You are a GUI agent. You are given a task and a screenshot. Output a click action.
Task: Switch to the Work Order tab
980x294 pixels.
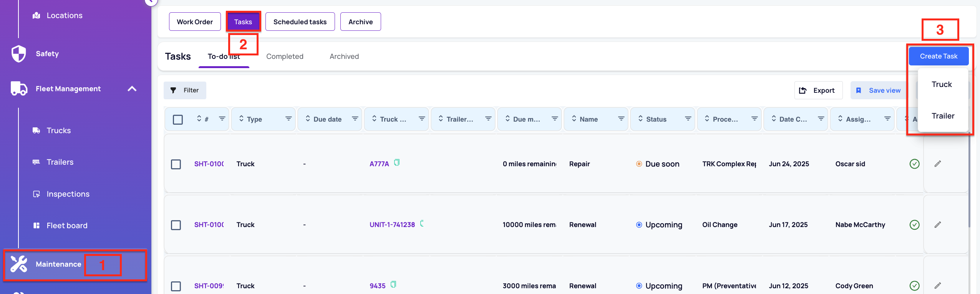(195, 22)
